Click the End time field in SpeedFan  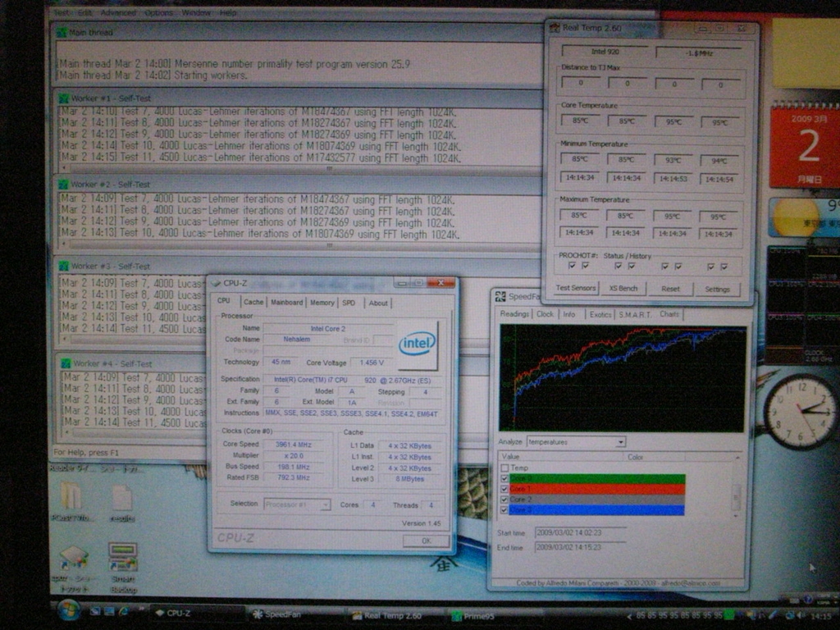[x=580, y=547]
